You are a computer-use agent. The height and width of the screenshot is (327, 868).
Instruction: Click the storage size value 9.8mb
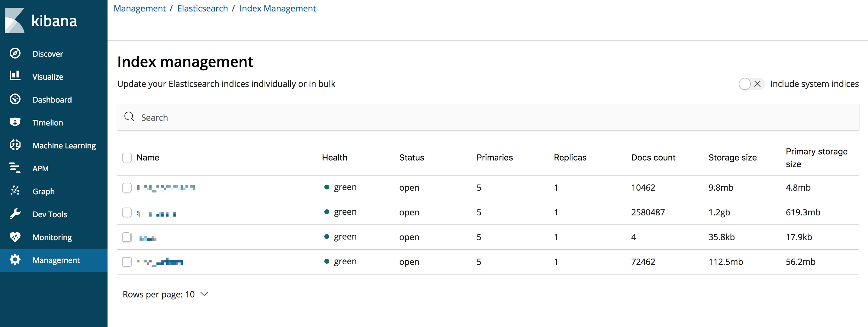720,187
